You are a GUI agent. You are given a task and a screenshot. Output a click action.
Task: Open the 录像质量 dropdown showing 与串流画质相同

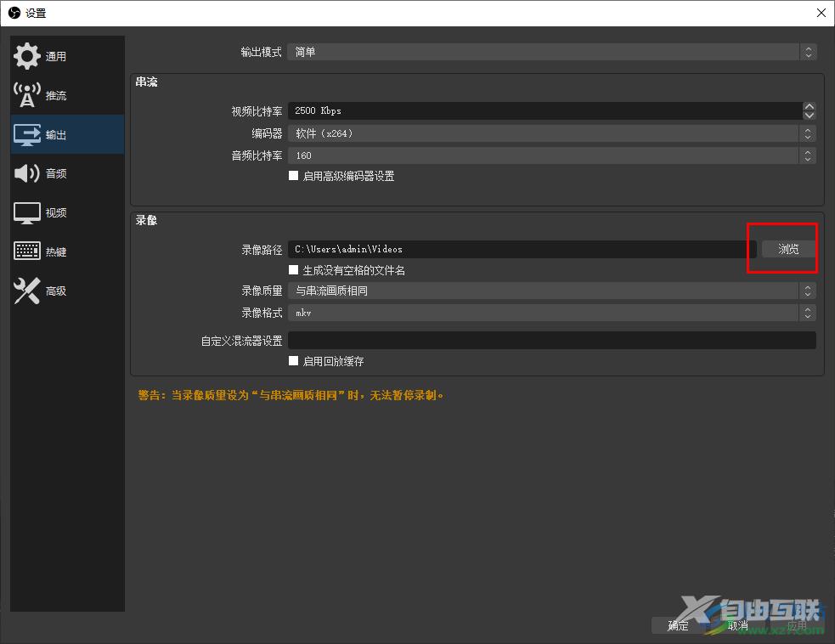pyautogui.click(x=551, y=291)
